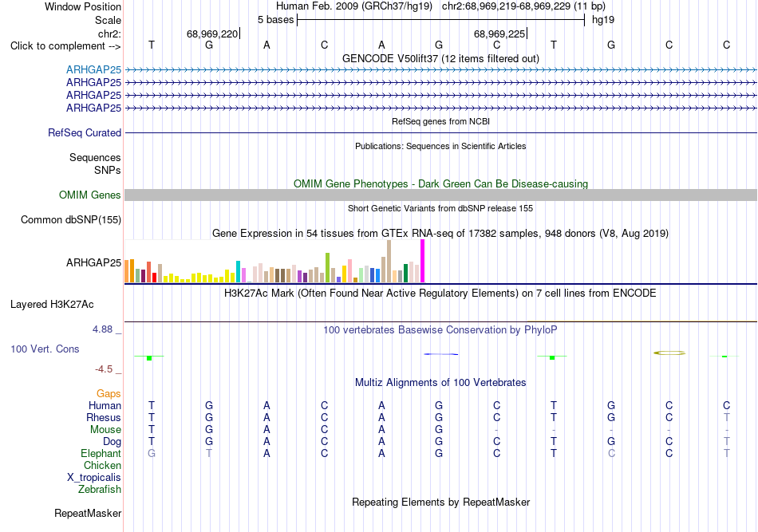This screenshot has width=758, height=532.
Task: Click the chr2: ruler label
Action: [x=110, y=33]
